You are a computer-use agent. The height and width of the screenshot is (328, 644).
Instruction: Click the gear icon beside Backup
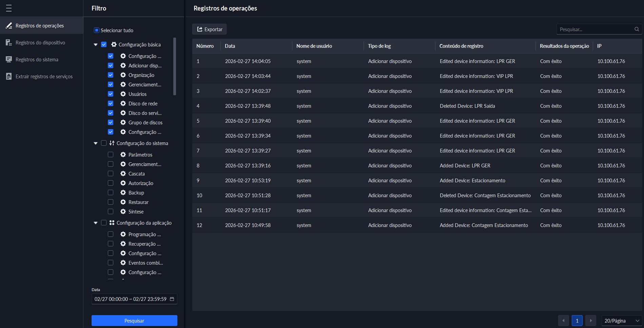123,192
